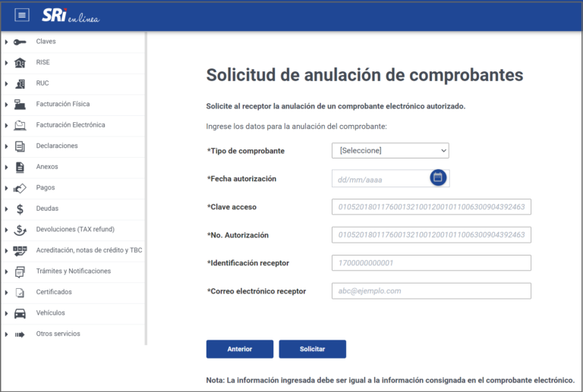Focus the No. Autorización input field

(431, 235)
